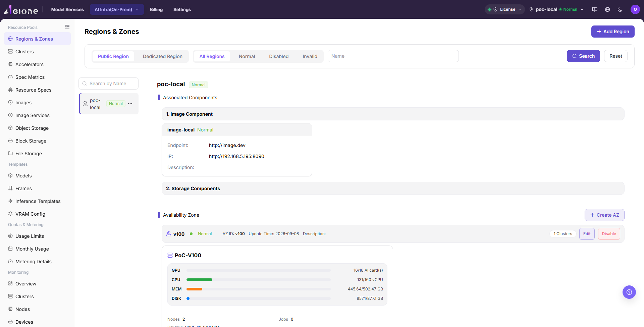Viewport: 644px width, 327px height.
Task: Click the Nodes icon in Monitoring
Action: (10, 309)
